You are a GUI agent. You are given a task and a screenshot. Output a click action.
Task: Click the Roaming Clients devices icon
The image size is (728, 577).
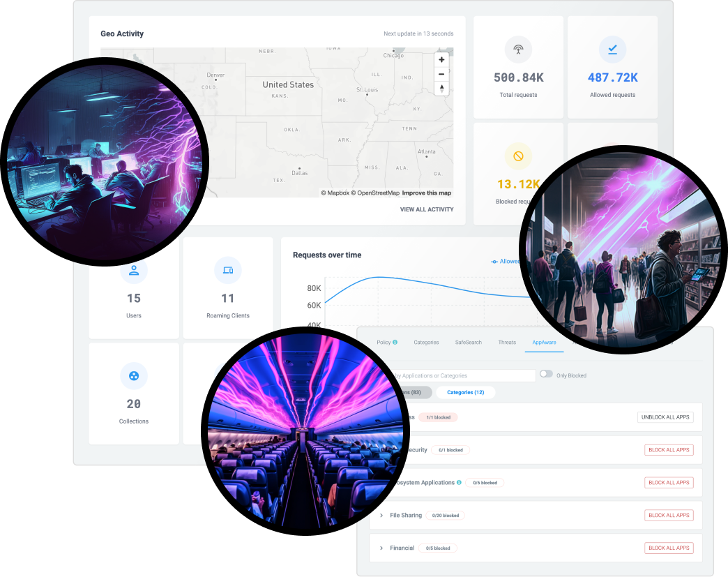coord(228,271)
